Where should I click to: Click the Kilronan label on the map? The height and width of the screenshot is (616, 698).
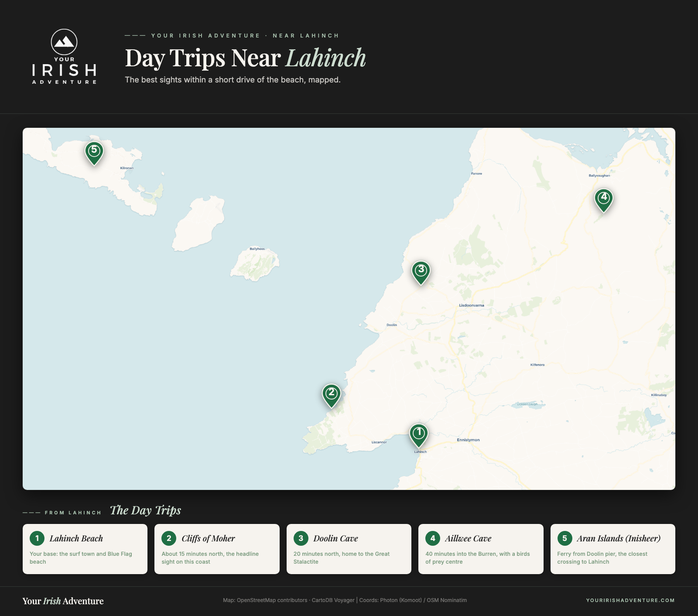(x=127, y=168)
